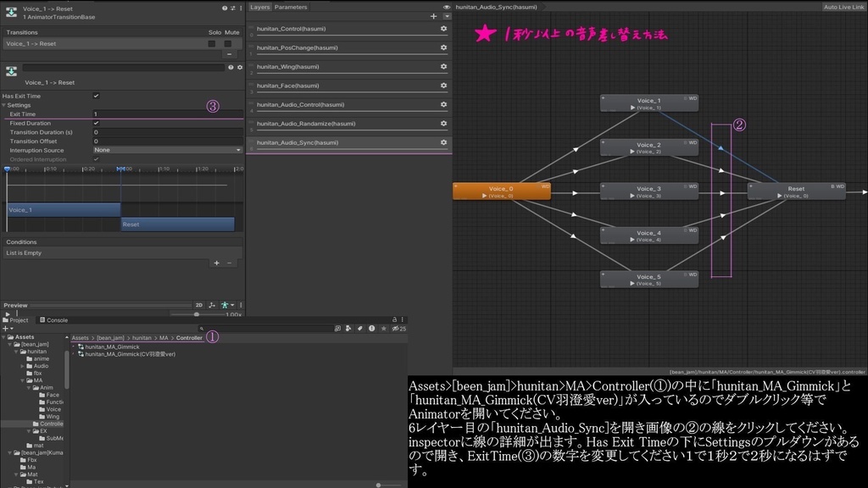Collapse the Settings section in the inspector
Viewport: 868px width, 488px height.
click(x=4, y=104)
